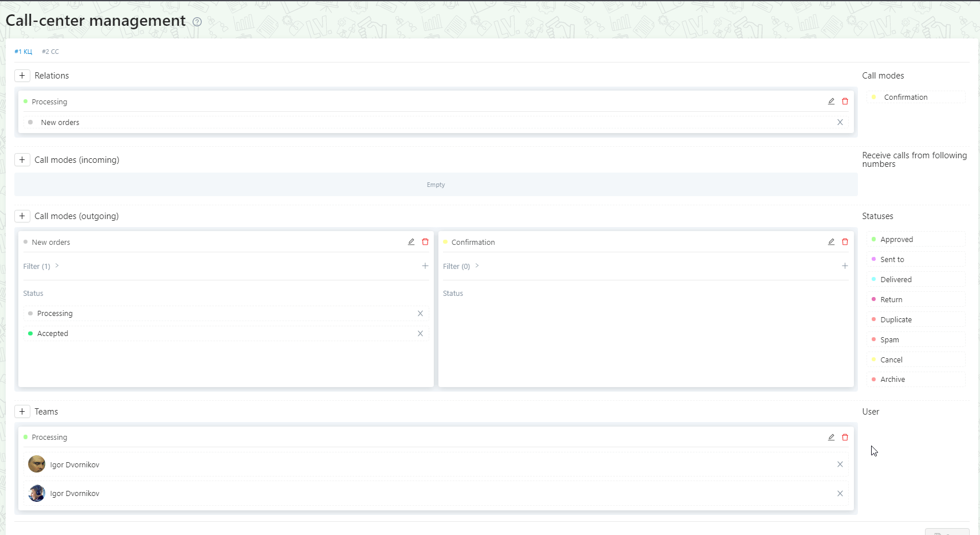
Task: Add a new team
Action: 22,411
